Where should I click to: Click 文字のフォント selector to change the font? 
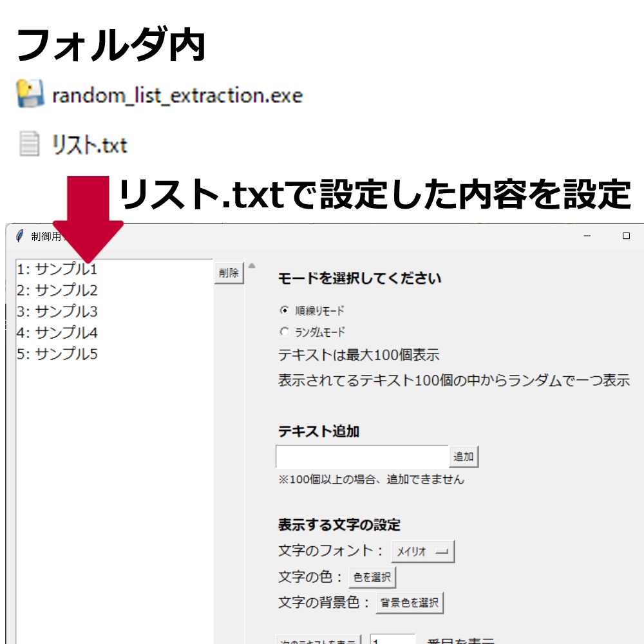pos(422,551)
